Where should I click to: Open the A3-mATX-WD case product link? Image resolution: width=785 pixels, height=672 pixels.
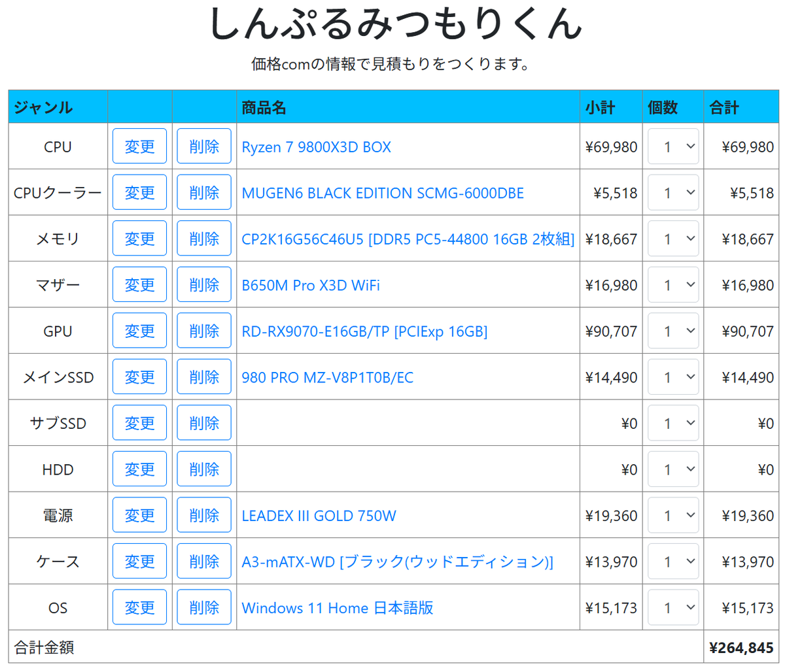[397, 562]
